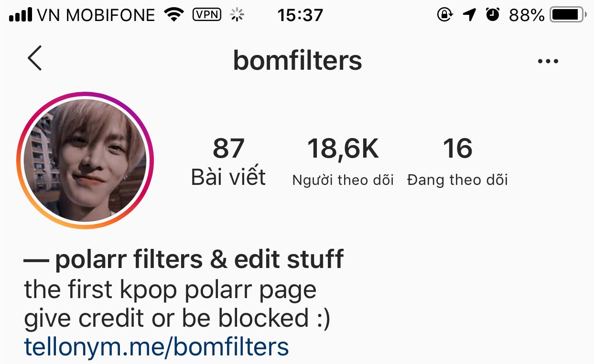This screenshot has height=364, width=594.
Task: Tap the battery icon
Action: 569,15
